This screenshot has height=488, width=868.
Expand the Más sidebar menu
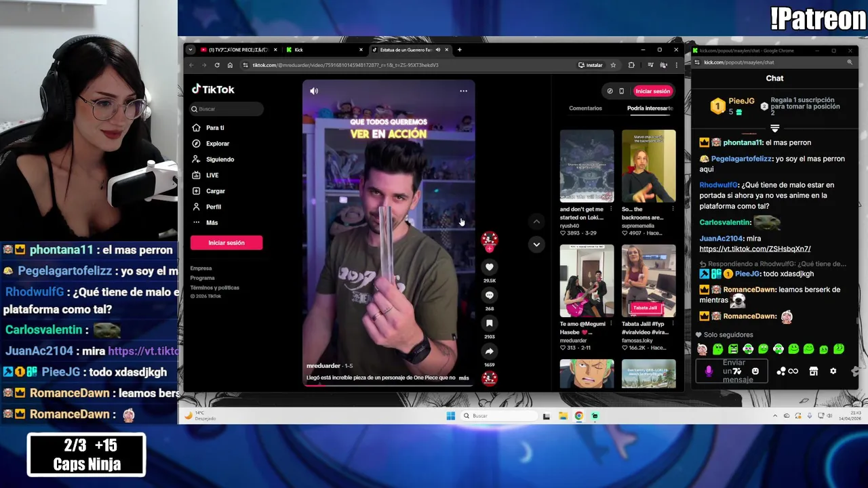pos(205,222)
